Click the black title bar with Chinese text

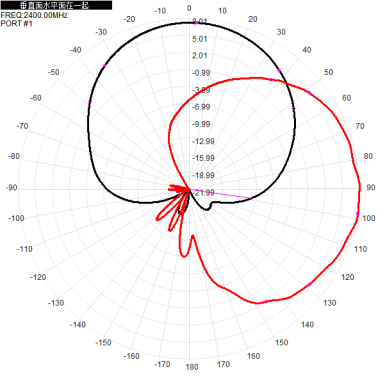56,5
